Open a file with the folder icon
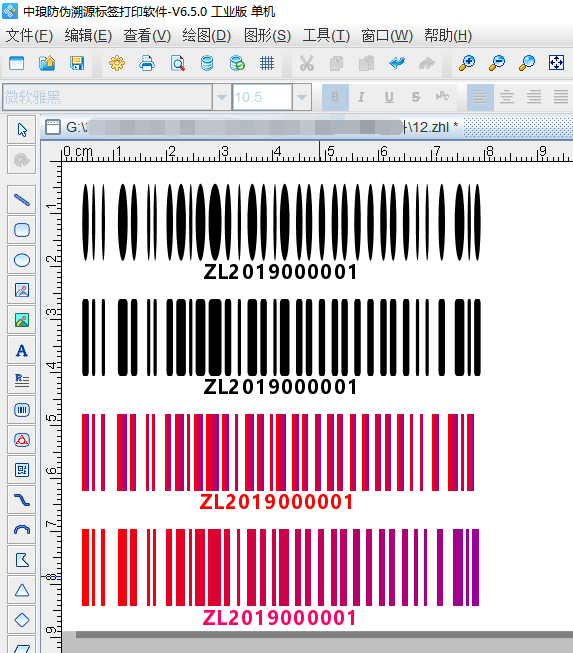This screenshot has width=573, height=653. click(x=47, y=63)
